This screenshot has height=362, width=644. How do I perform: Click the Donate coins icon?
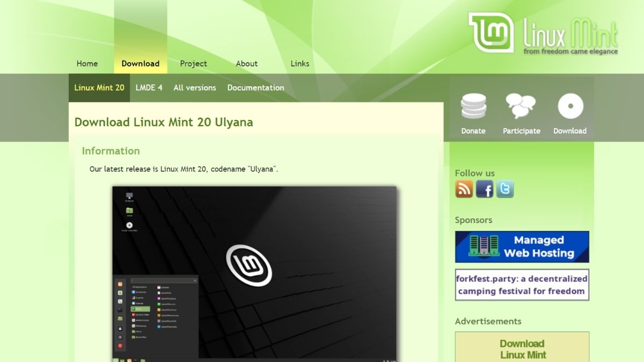[473, 106]
